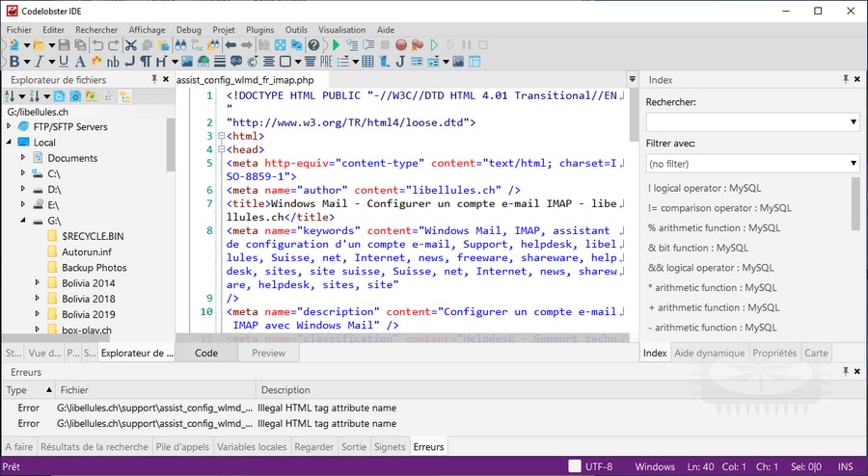Screen dimensions: 868x476
Task: Switch to the Propriétés tab
Action: pos(774,353)
